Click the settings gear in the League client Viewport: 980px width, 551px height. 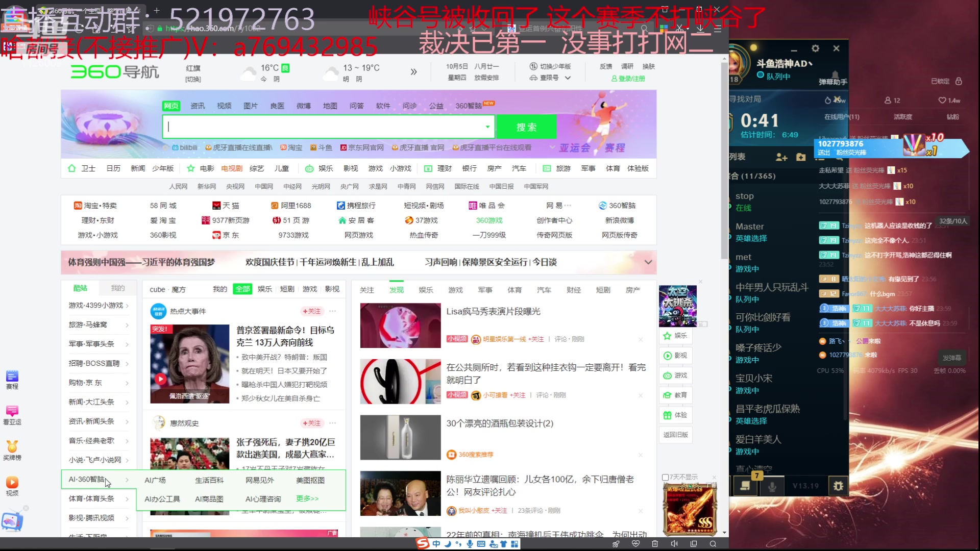[x=815, y=48]
